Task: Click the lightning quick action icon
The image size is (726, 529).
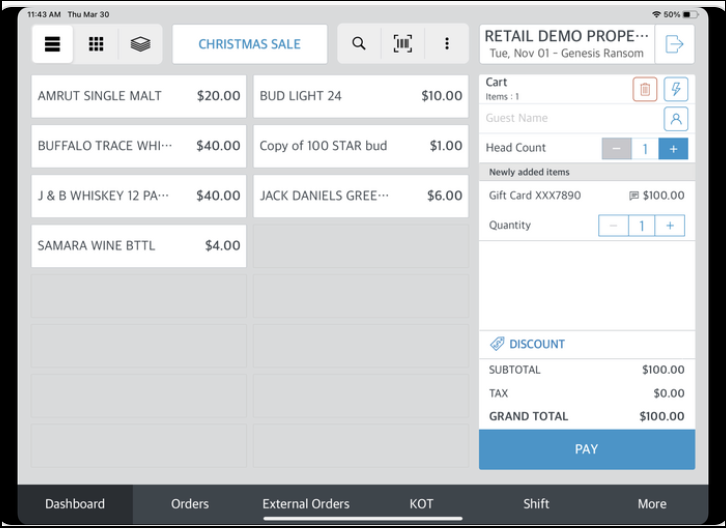Action: 676,90
